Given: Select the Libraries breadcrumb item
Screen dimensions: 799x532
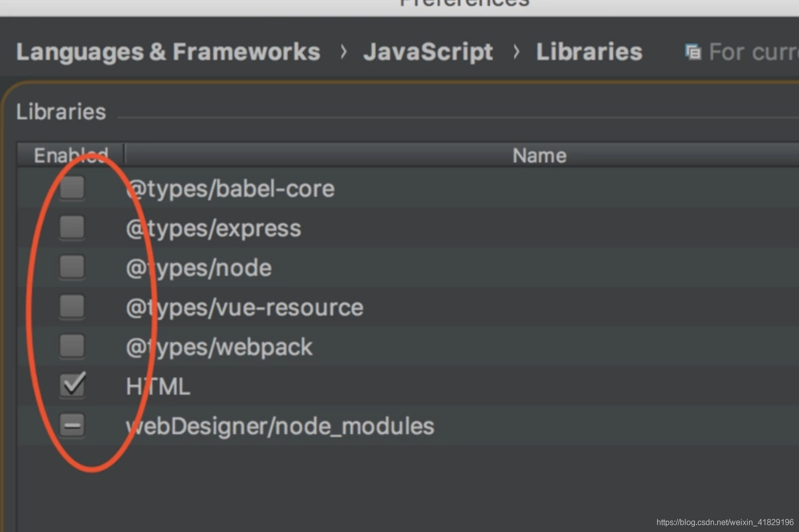Looking at the screenshot, I should pos(589,52).
